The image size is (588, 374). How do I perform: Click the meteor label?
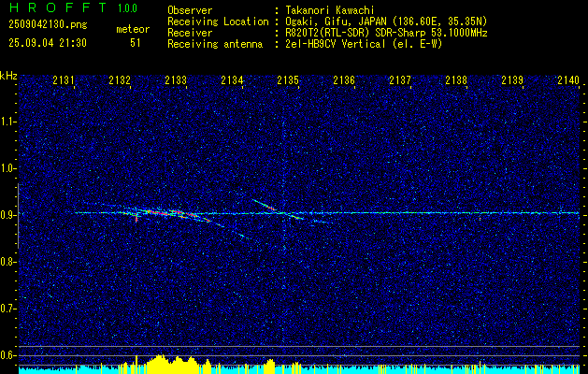coord(133,29)
